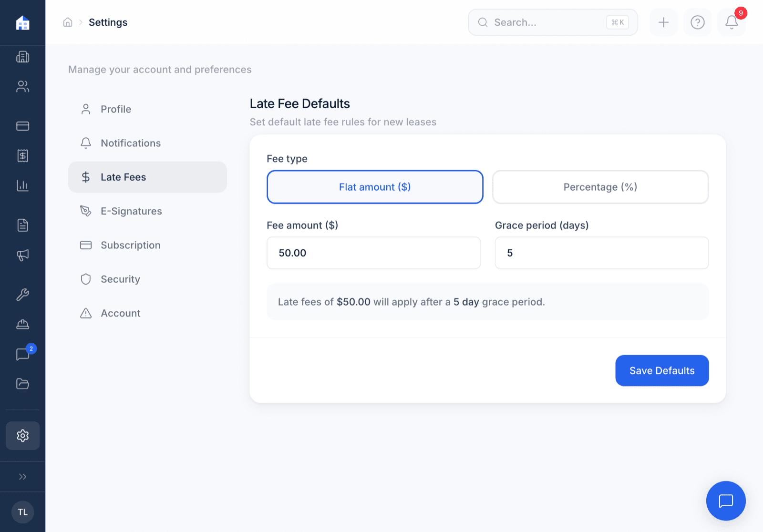Open the notifications bell with 9 alerts
Viewport: 763px width, 532px height.
click(x=731, y=22)
